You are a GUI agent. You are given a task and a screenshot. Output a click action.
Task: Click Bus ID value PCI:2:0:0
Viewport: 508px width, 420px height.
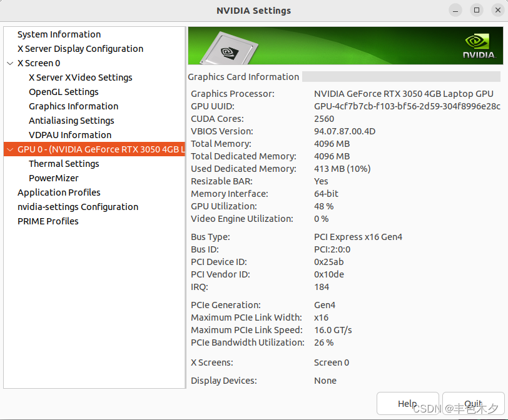coord(332,249)
